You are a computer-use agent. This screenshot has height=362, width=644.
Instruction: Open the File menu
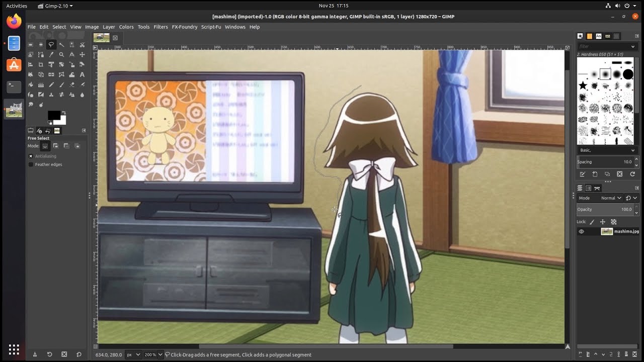coord(32,27)
